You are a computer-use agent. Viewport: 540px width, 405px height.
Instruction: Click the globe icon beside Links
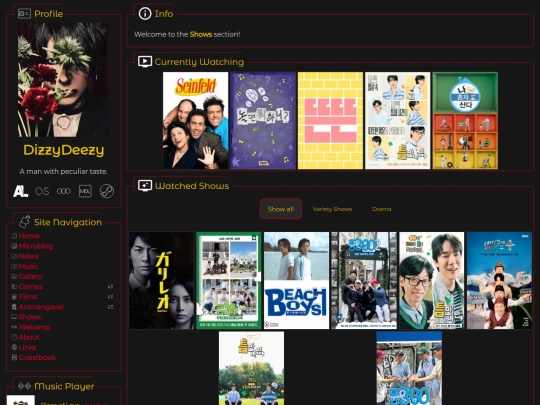14,347
